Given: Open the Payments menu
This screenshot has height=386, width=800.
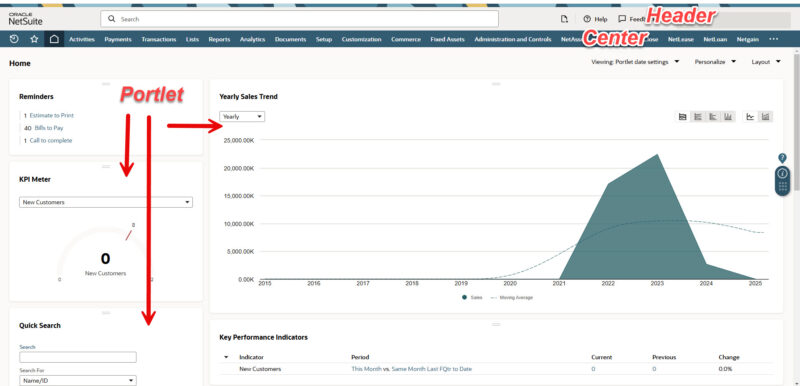Looking at the screenshot, I should (x=118, y=39).
